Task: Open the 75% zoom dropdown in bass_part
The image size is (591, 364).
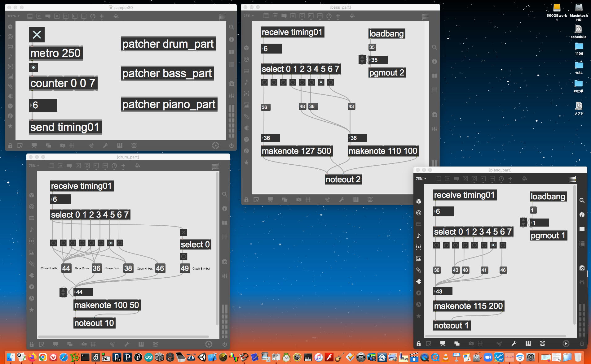Action: coord(249,16)
